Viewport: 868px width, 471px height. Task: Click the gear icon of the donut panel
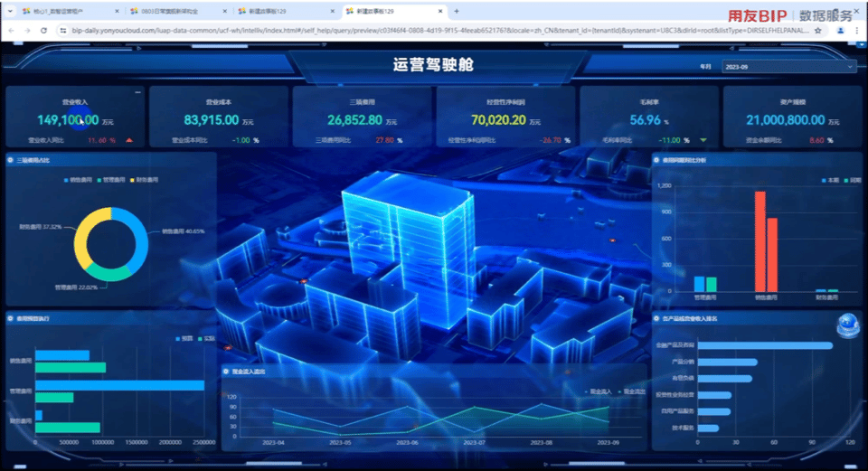pyautogui.click(x=11, y=160)
